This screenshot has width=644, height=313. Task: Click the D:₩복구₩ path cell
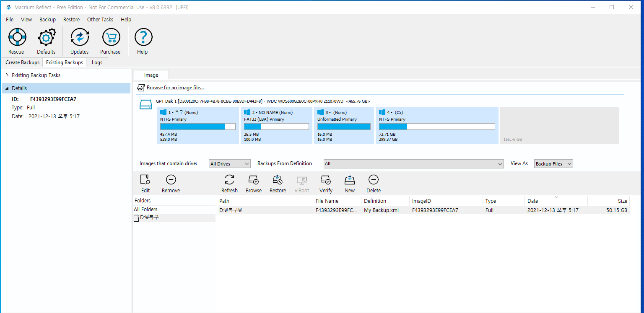[x=231, y=210]
